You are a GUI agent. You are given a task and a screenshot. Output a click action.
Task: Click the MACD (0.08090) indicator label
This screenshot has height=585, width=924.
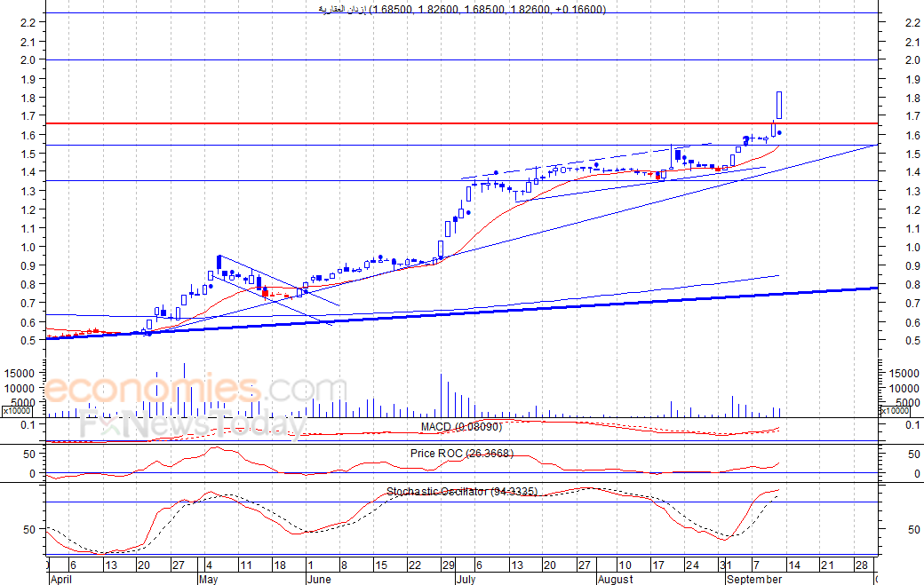click(461, 427)
